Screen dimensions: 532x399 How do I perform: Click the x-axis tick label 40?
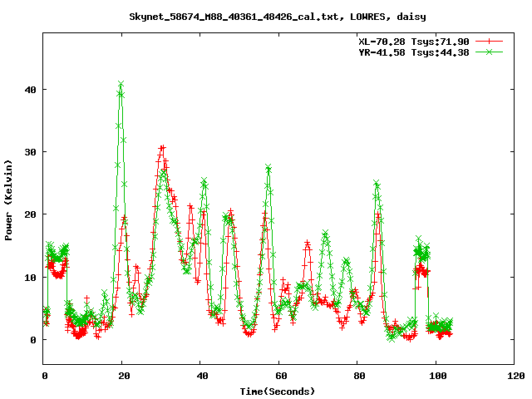pyautogui.click(x=202, y=376)
